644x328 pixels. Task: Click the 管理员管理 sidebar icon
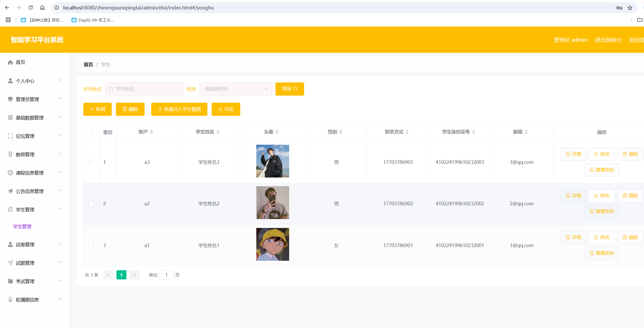click(10, 99)
